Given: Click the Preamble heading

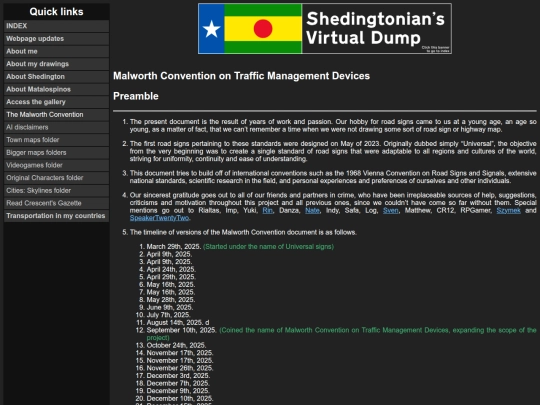Looking at the screenshot, I should click(x=136, y=96).
